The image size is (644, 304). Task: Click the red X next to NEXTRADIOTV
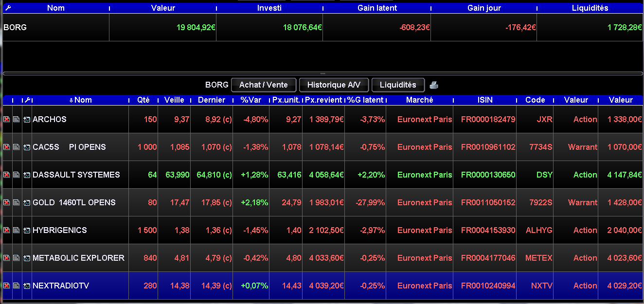point(7,286)
